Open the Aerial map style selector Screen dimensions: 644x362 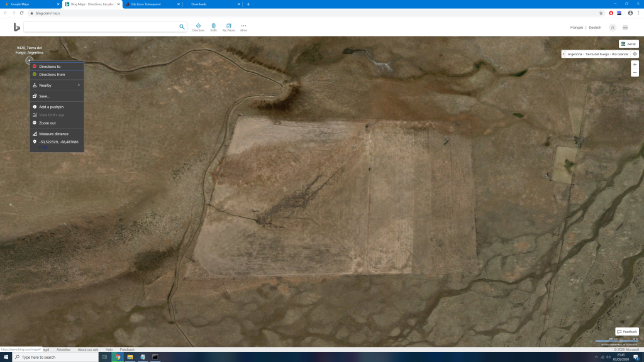click(628, 44)
